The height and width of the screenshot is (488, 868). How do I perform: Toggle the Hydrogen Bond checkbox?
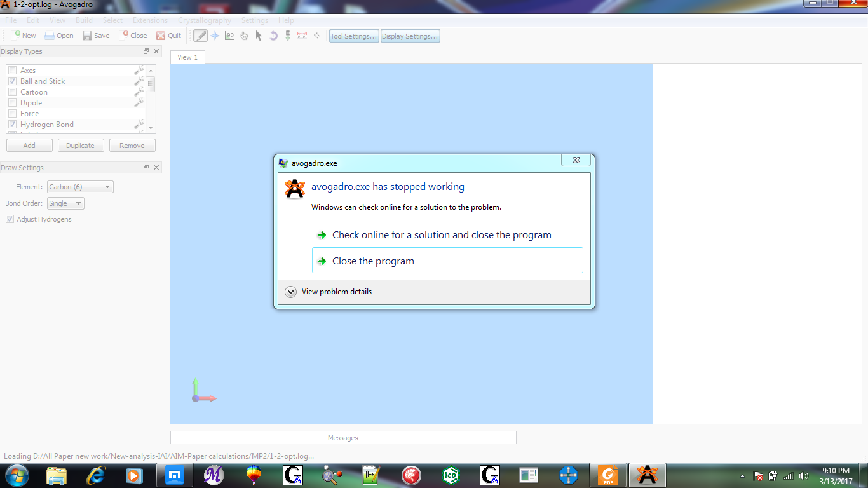[x=12, y=124]
